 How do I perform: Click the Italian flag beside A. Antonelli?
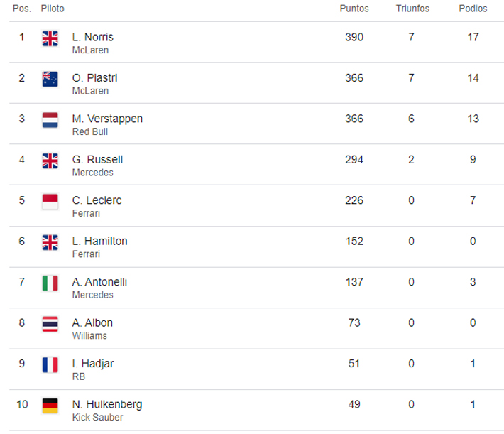tap(50, 283)
